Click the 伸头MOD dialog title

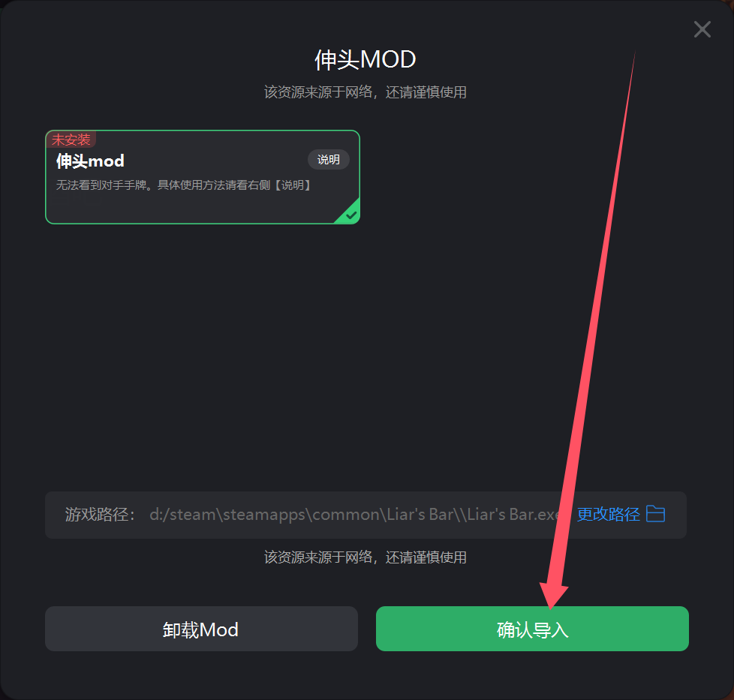(365, 60)
